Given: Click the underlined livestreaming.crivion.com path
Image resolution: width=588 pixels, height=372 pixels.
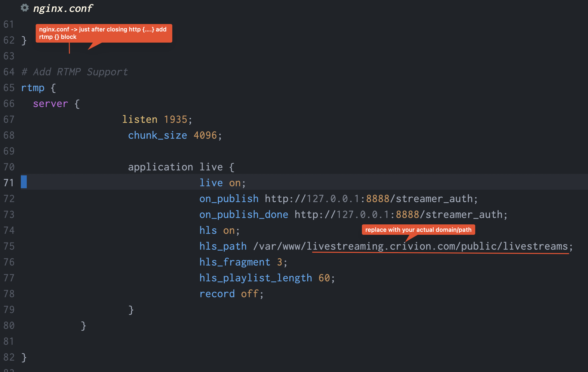Looking at the screenshot, I should (x=438, y=246).
